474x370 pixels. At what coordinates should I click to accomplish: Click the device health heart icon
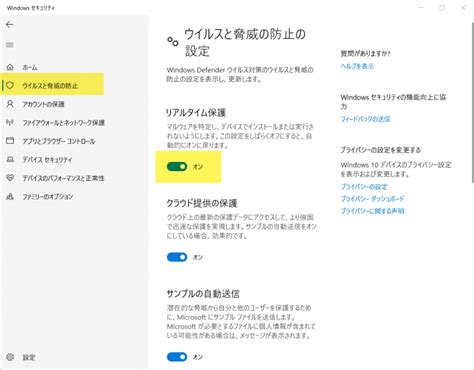[x=10, y=178]
